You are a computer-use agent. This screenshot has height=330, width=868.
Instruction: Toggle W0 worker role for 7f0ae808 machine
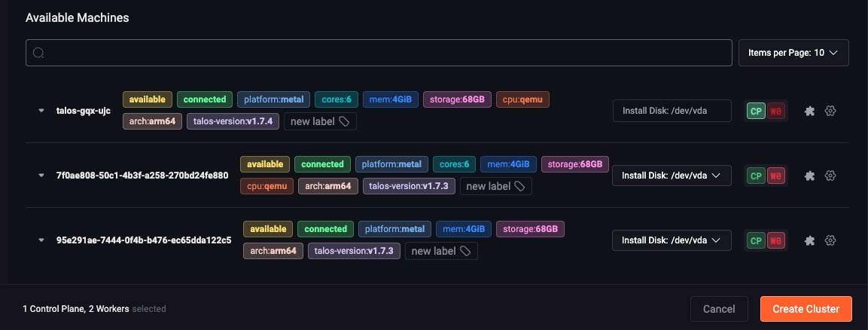(x=776, y=176)
